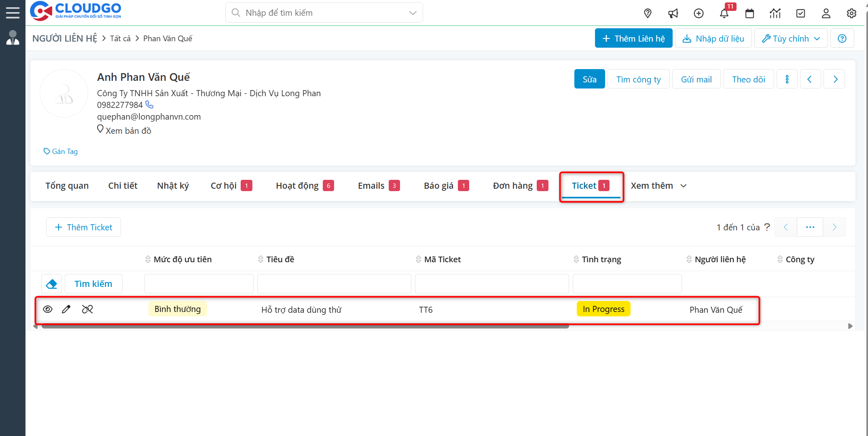The height and width of the screenshot is (436, 868).
Task: Click the eraser clear-filter icon
Action: tap(52, 284)
